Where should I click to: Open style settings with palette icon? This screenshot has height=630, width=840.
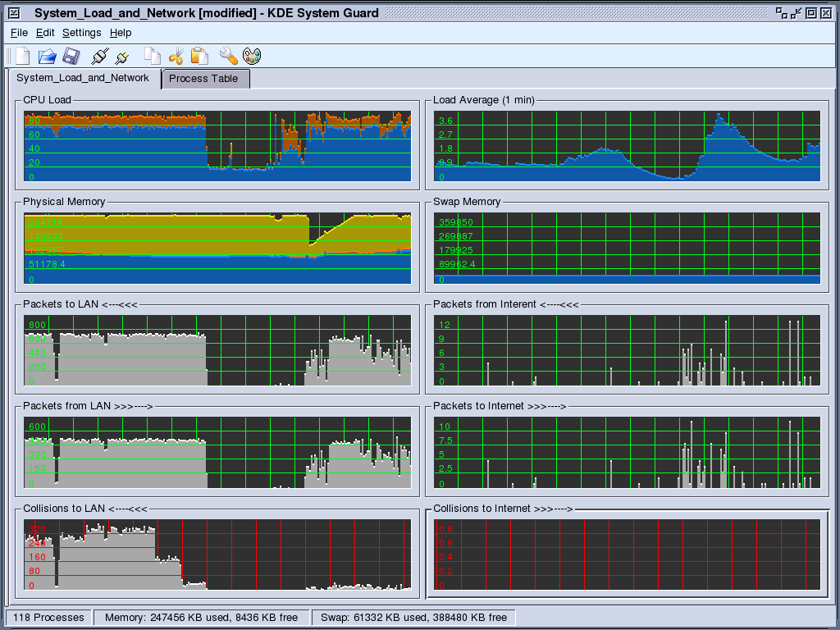pos(252,56)
